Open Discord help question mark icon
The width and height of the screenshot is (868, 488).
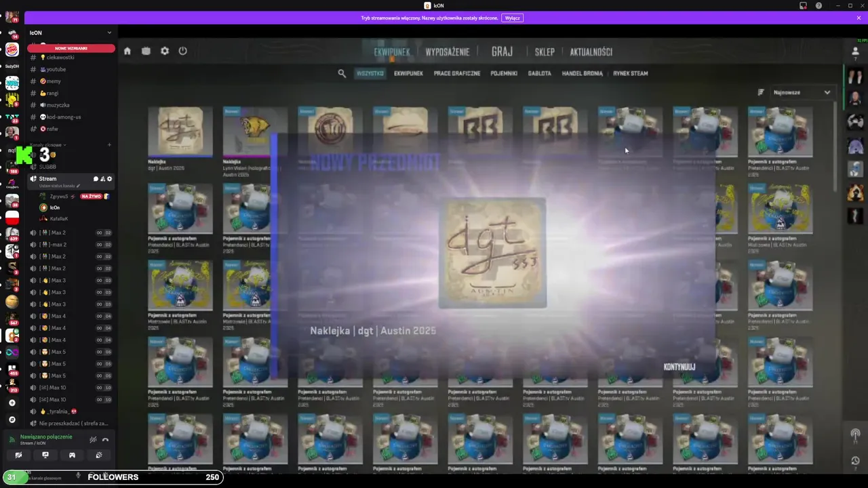[818, 5]
